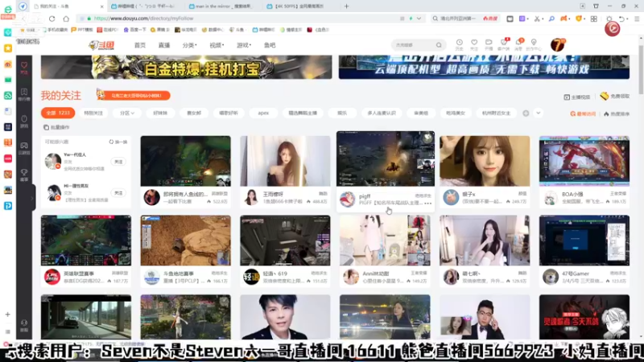644x362 pixels.
Task: Open the BOA小强 stream thumbnail
Action: pos(584,161)
